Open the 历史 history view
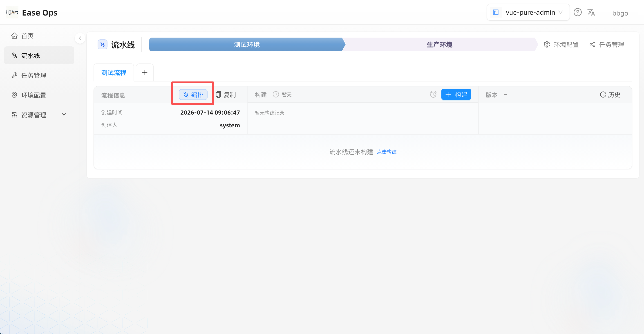This screenshot has width=644, height=334. 610,95
